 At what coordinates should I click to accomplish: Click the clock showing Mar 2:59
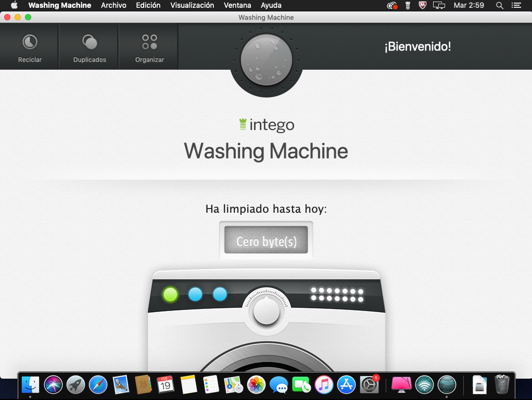469,5
